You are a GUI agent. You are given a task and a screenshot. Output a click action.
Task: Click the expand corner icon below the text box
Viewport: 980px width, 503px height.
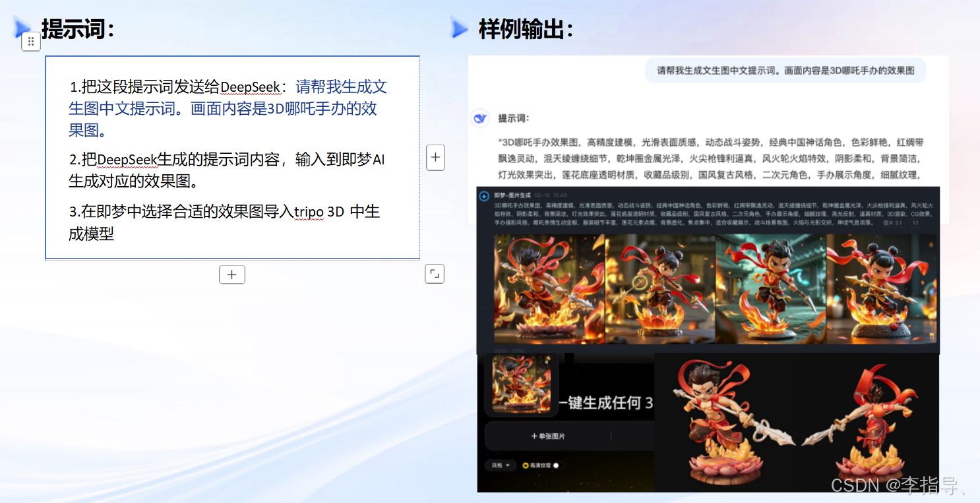point(435,274)
